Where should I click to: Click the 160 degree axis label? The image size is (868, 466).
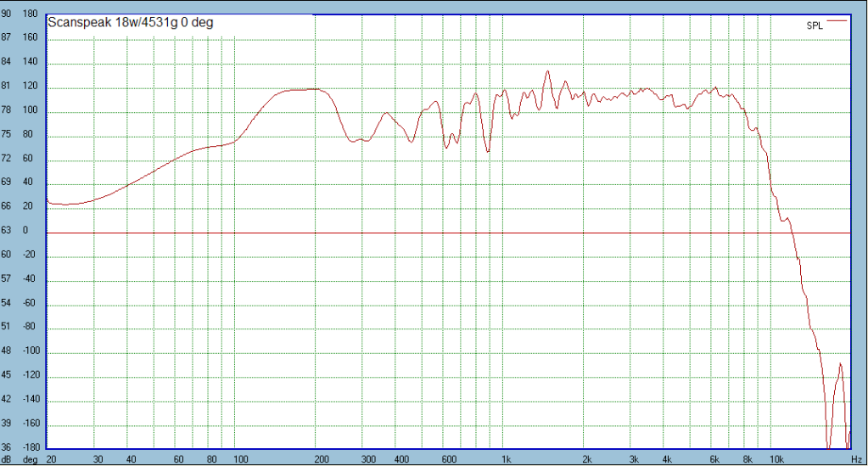[30, 37]
